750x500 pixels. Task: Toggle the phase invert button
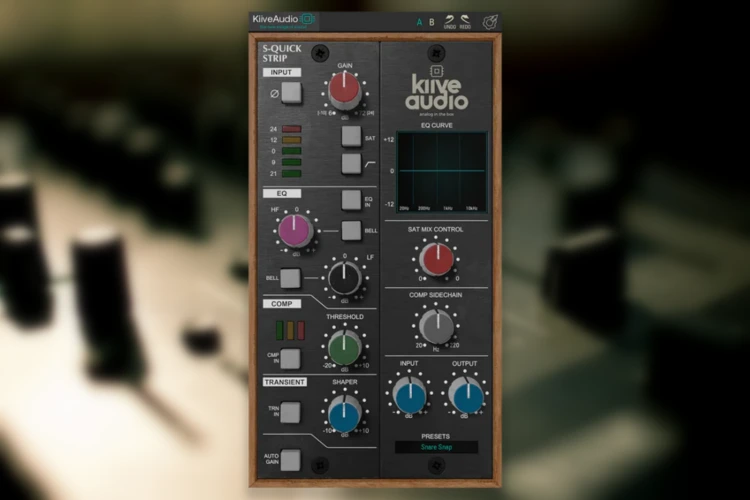coord(291,93)
